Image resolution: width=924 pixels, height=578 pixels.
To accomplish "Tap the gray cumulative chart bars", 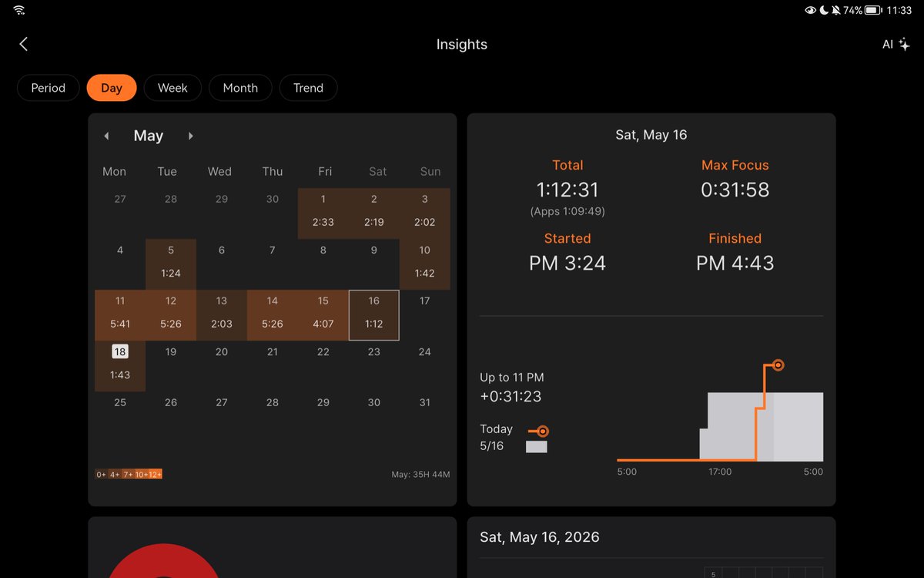I will (x=762, y=427).
